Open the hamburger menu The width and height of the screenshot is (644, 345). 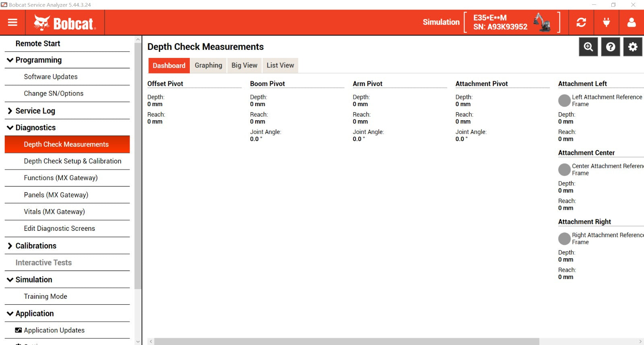pyautogui.click(x=12, y=23)
